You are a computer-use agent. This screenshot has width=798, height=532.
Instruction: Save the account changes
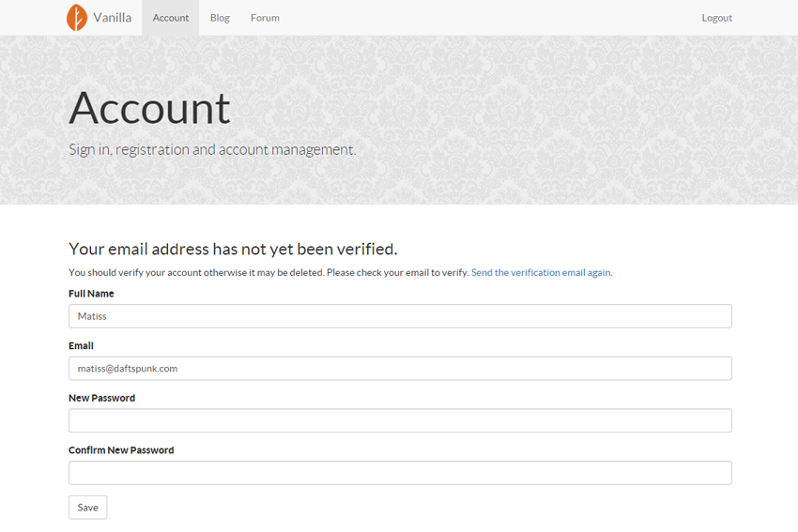[x=87, y=508]
